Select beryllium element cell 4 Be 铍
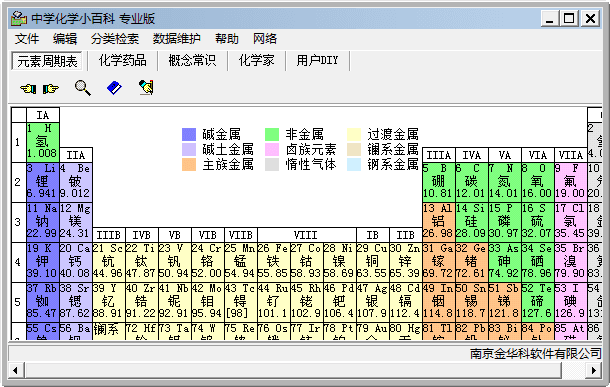The width and height of the screenshot is (610, 387). tap(76, 182)
